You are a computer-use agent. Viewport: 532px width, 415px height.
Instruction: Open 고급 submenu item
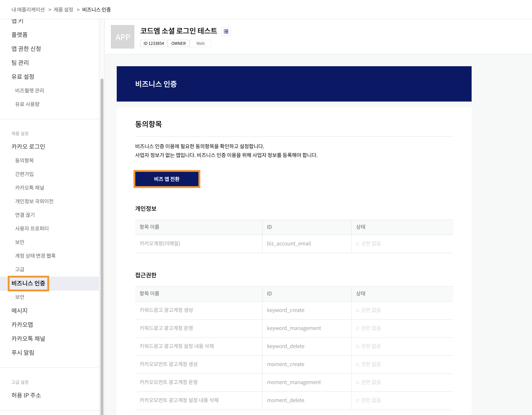point(20,269)
